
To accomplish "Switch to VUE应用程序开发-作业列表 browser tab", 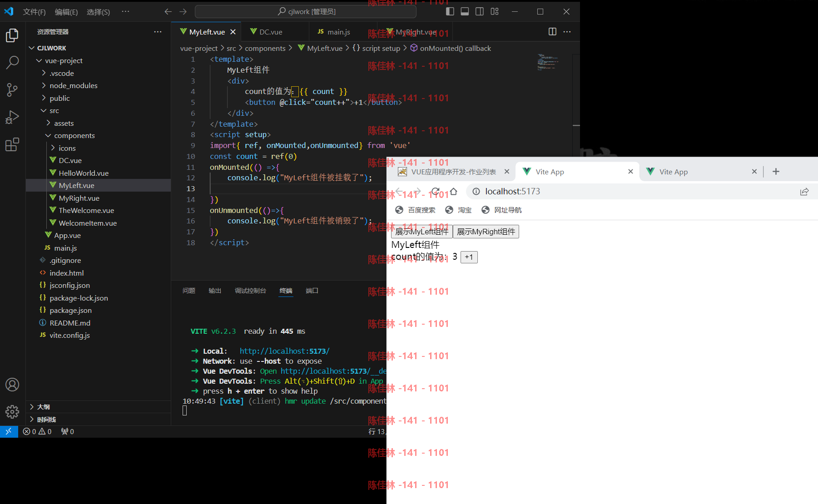I will [453, 172].
